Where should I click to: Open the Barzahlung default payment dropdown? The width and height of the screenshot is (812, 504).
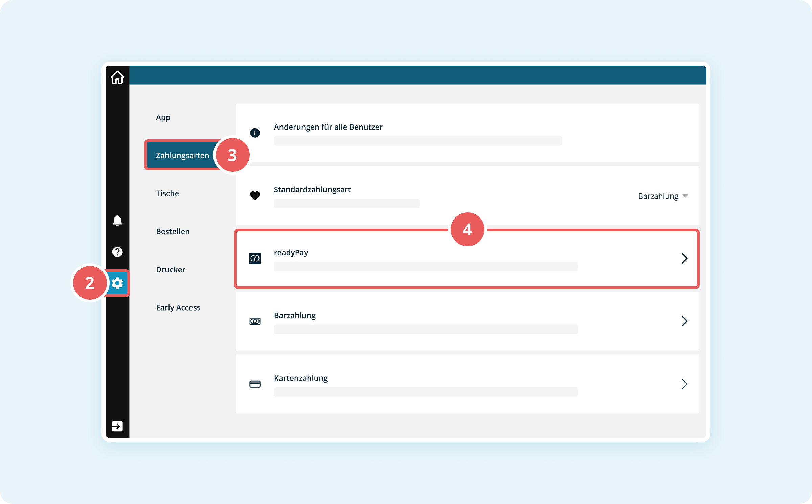662,196
